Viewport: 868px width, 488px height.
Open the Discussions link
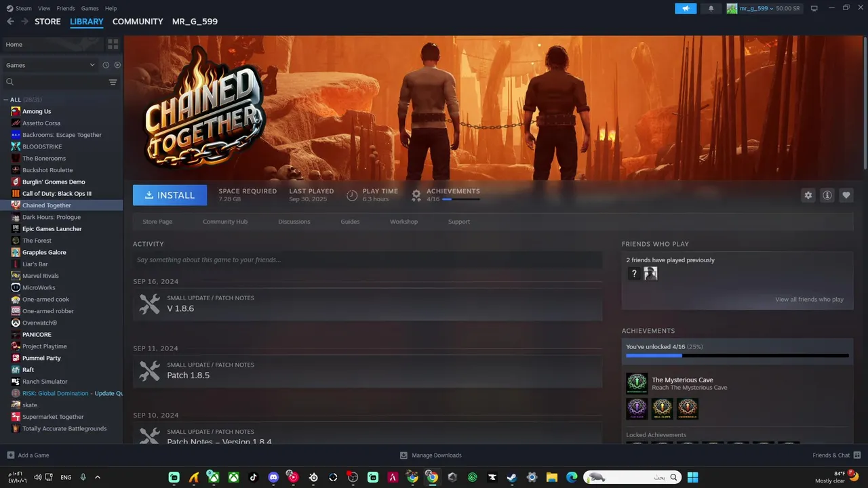tap(294, 222)
